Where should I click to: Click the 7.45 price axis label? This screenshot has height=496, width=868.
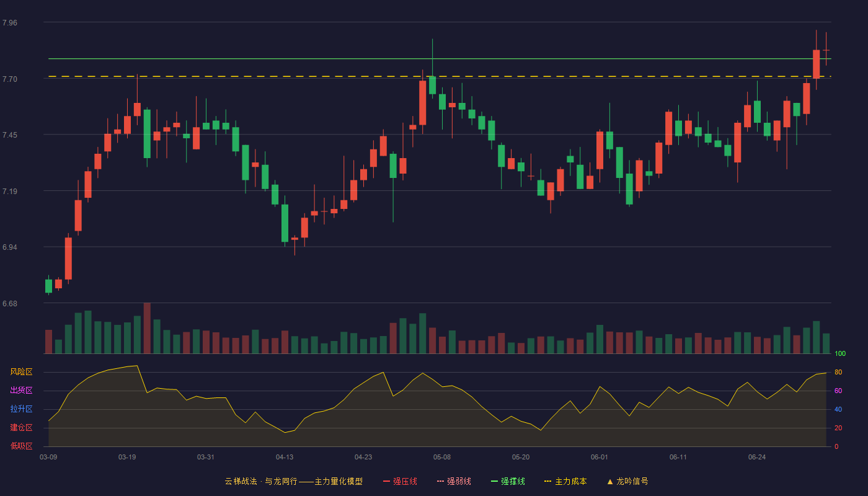(x=10, y=135)
